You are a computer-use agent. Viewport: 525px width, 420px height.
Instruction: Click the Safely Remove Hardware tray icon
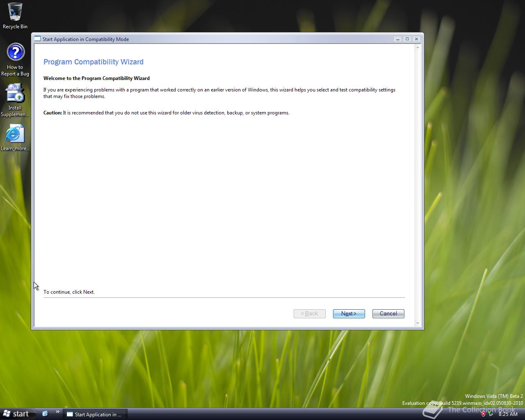click(491, 414)
